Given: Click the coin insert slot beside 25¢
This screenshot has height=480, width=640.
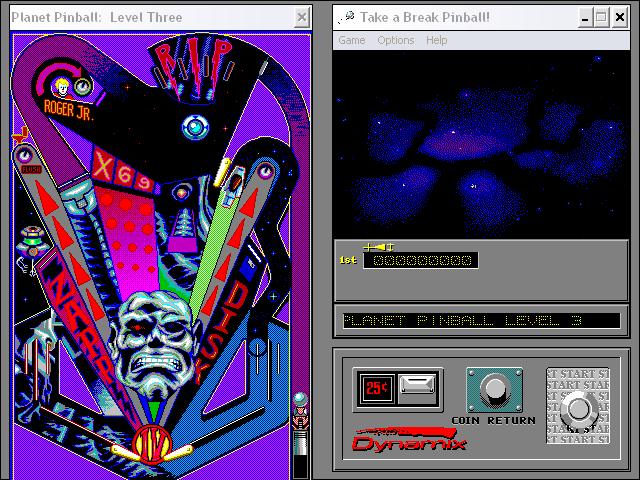Looking at the screenshot, I should (417, 384).
